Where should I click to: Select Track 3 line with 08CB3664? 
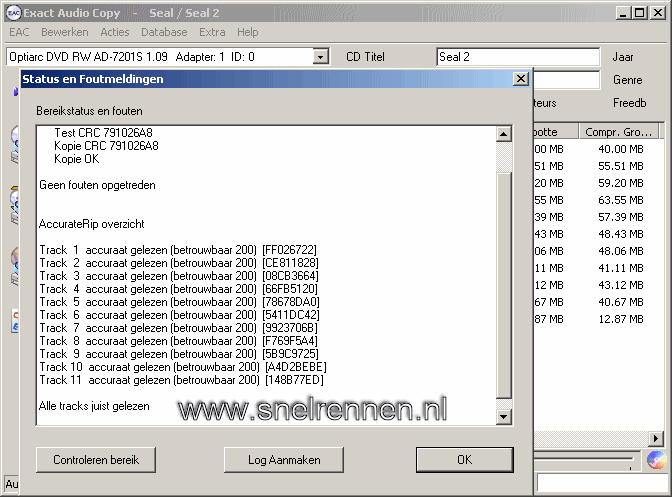[x=179, y=276]
